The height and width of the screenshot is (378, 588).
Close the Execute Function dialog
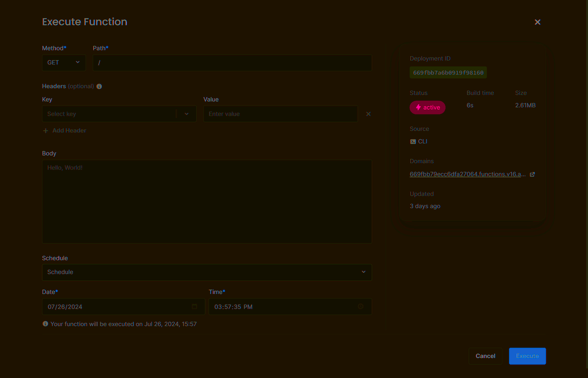pos(537,22)
